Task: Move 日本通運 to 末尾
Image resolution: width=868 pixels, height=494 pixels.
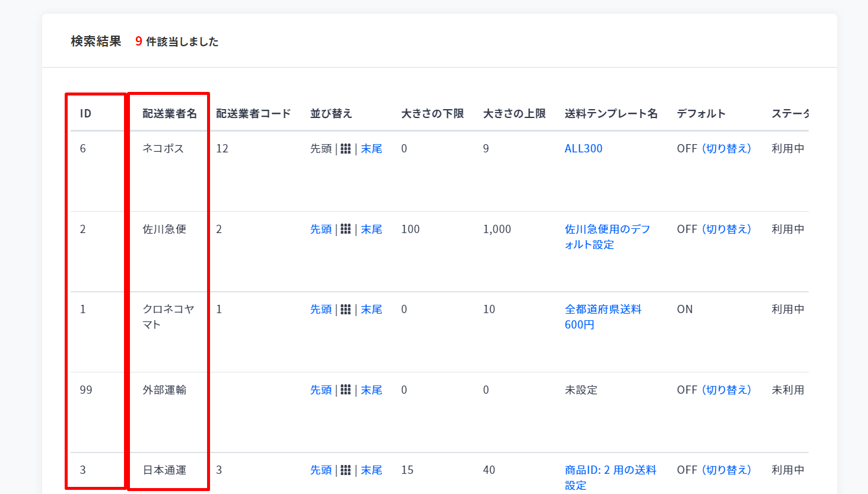Action: coord(371,470)
